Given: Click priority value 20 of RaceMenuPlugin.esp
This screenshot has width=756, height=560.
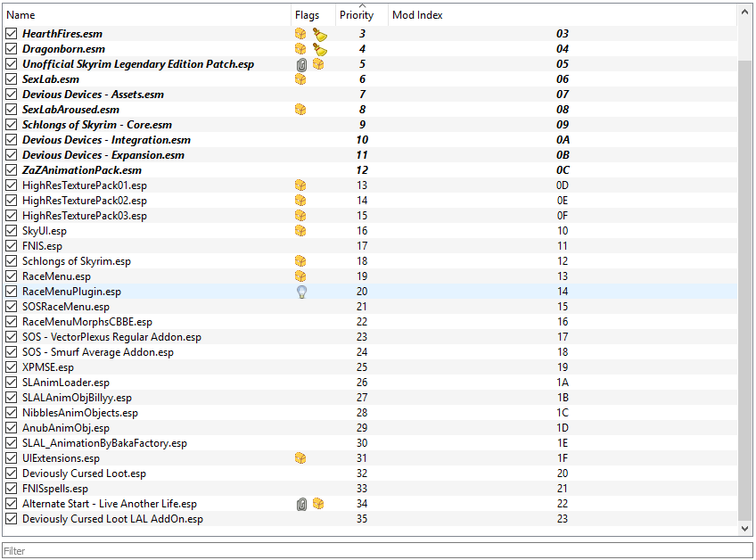Looking at the screenshot, I should [362, 292].
